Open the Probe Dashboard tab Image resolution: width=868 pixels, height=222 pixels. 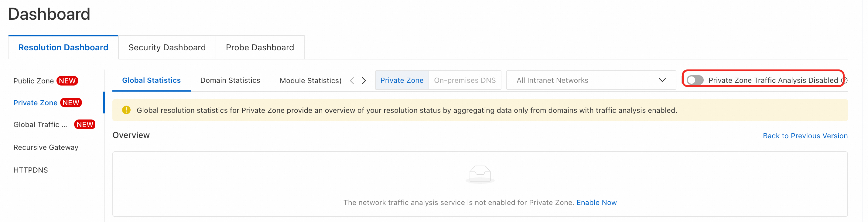(260, 47)
